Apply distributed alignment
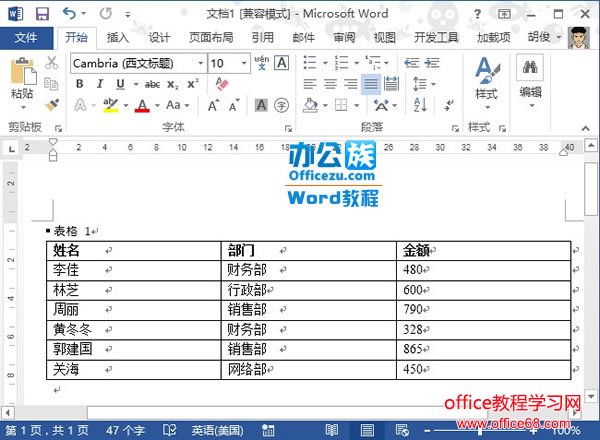Screen dimensions: 600x440 click(391, 84)
